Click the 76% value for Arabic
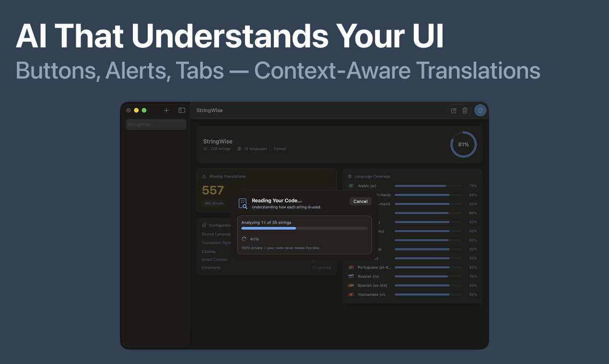 pos(473,186)
